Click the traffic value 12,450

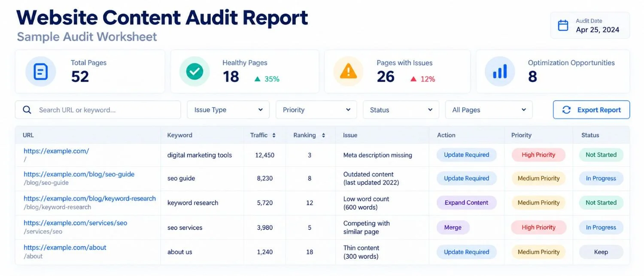click(x=265, y=155)
